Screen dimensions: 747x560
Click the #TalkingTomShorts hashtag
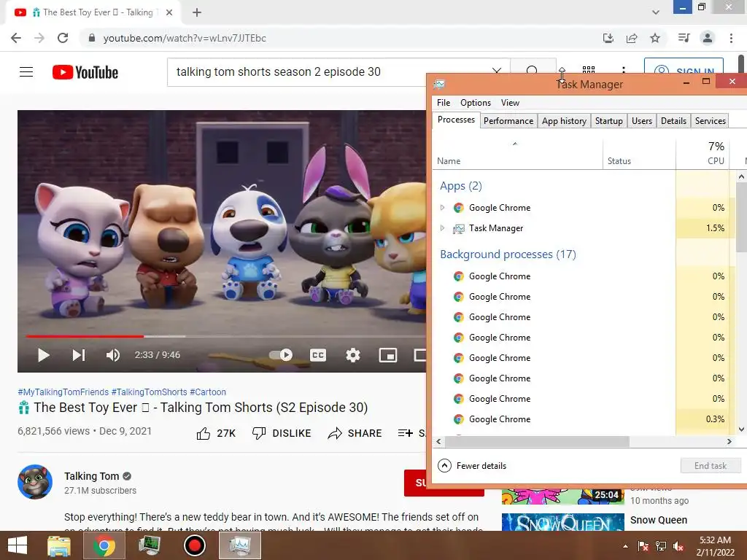149,392
